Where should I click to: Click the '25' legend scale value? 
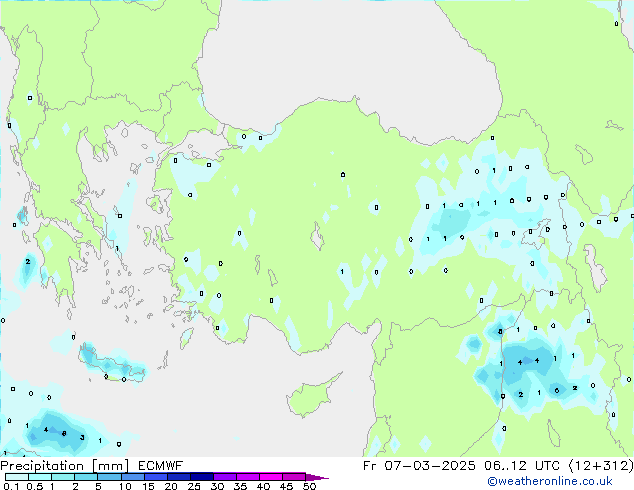pos(194,486)
